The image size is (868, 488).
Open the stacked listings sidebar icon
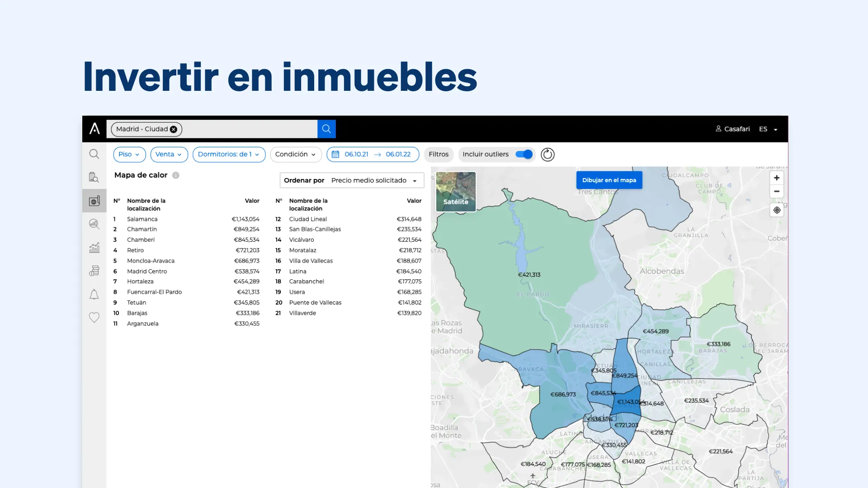[94, 271]
